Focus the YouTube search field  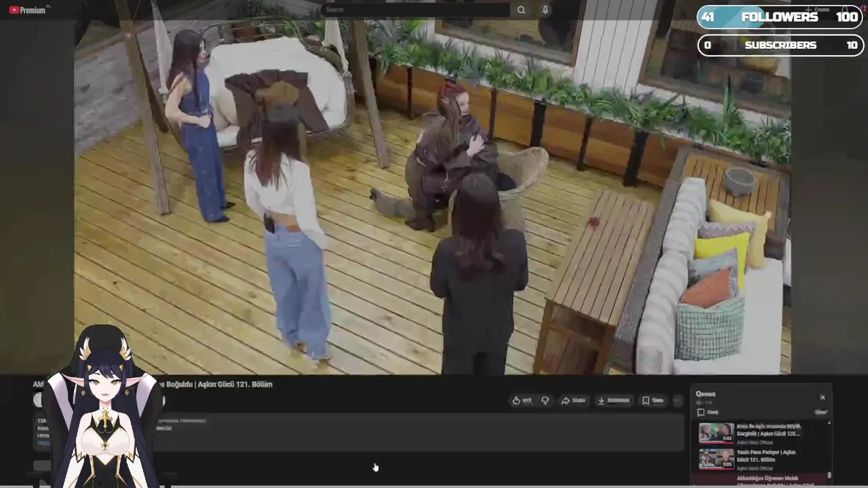[x=415, y=9]
